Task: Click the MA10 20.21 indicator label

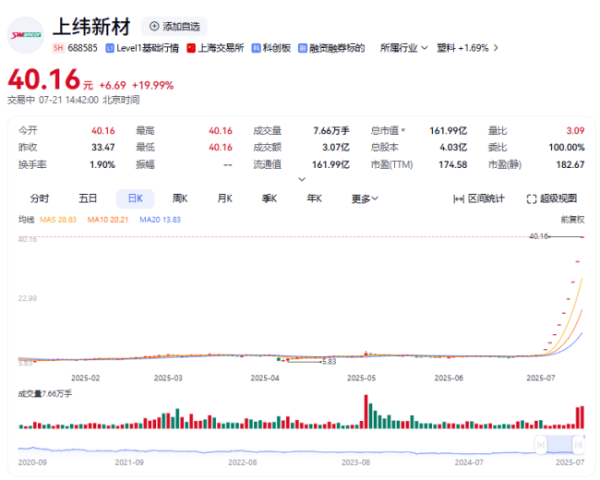Action: tap(108, 219)
